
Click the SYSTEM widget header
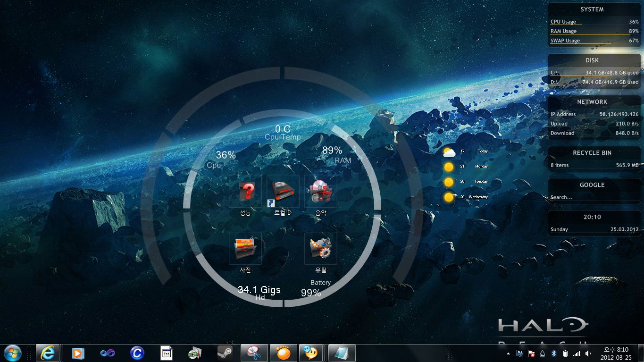[x=592, y=9]
